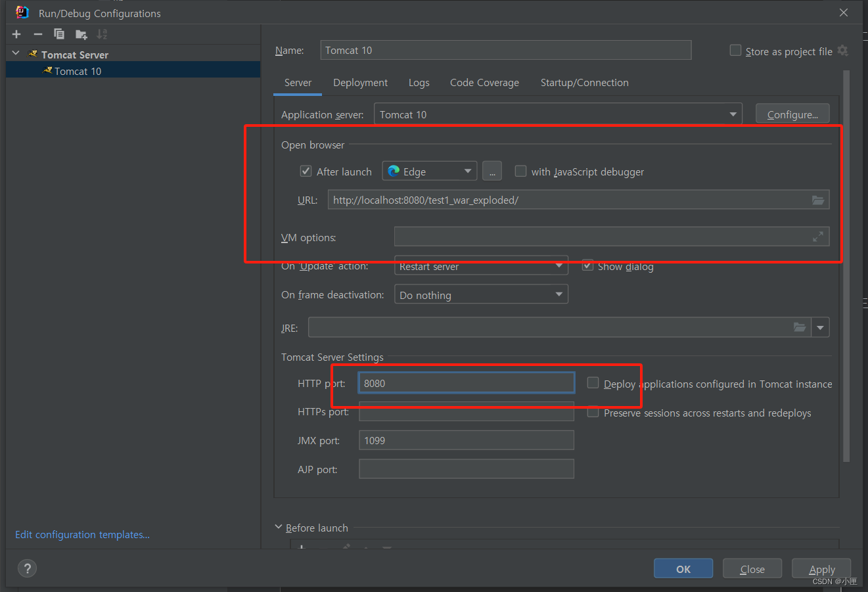868x592 pixels.
Task: Copy the selected configuration
Action: pos(59,34)
